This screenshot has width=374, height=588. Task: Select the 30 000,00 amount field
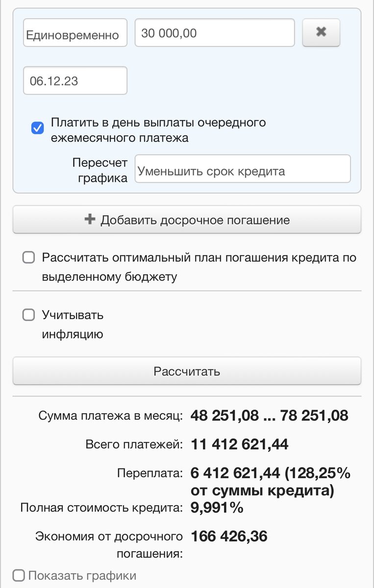214,33
